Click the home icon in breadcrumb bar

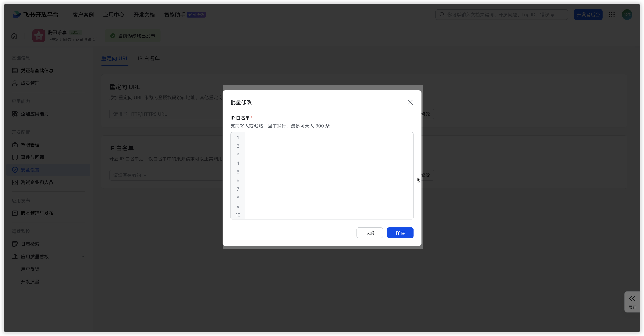tap(14, 36)
